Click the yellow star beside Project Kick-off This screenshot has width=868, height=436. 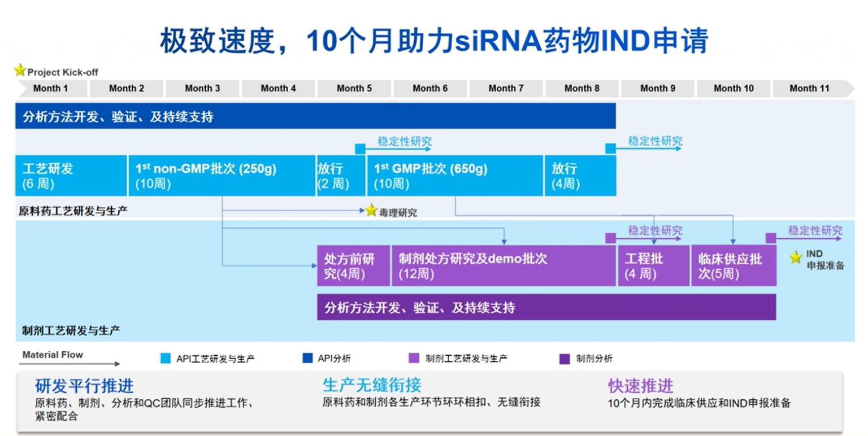tap(20, 71)
